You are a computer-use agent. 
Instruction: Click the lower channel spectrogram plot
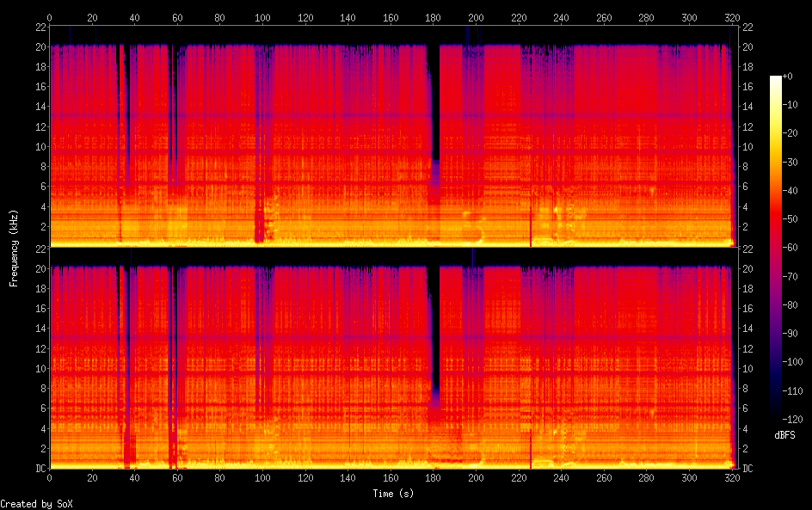click(x=393, y=359)
